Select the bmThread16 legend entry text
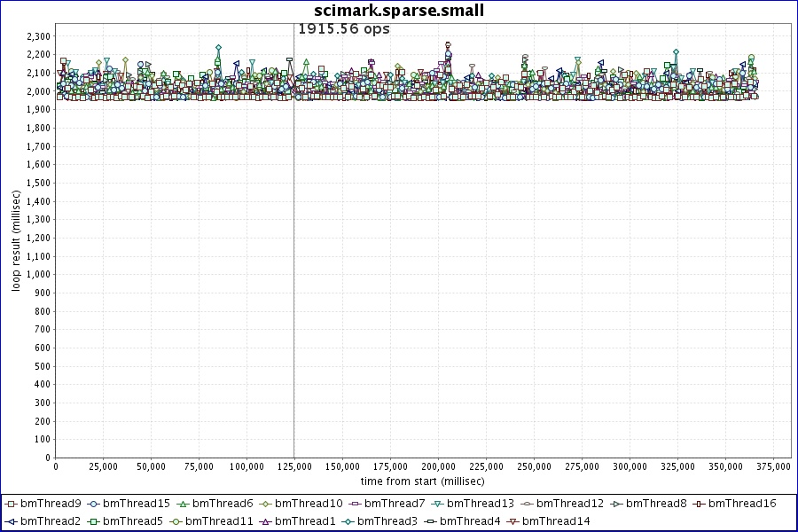The width and height of the screenshot is (798, 532). 743,504
